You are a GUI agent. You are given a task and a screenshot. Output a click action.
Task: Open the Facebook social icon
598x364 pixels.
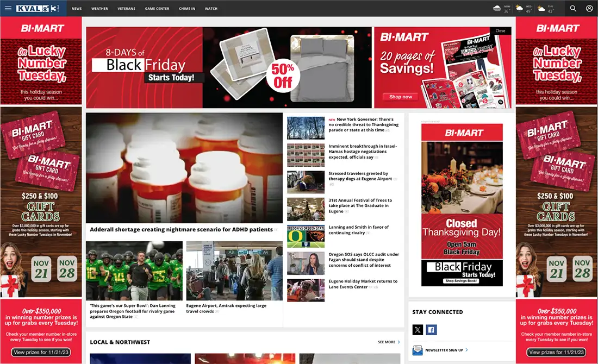click(x=431, y=330)
